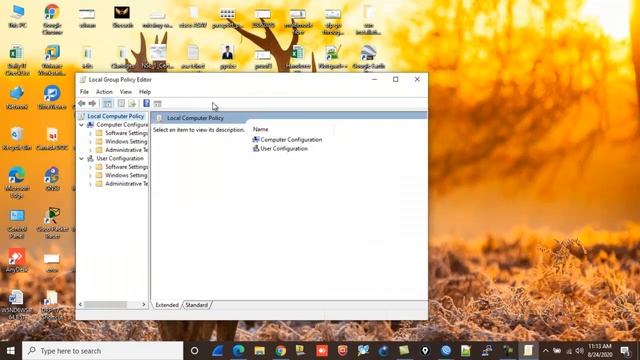This screenshot has height=360, width=640.
Task: Click the tree pane's right scroll arrow
Action: [x=144, y=304]
